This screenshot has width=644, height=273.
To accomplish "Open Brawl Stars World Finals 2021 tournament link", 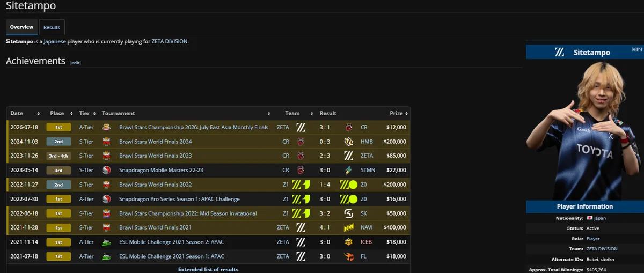I will (x=155, y=227).
